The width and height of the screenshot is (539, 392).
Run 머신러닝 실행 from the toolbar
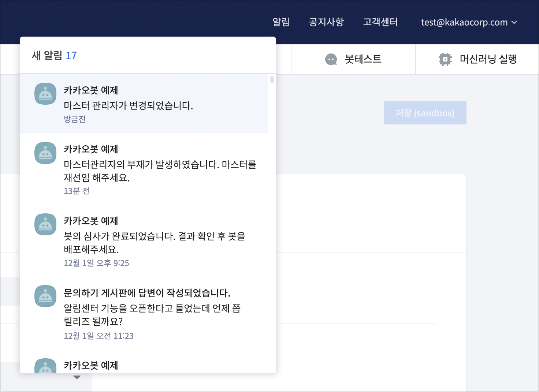tap(488, 59)
